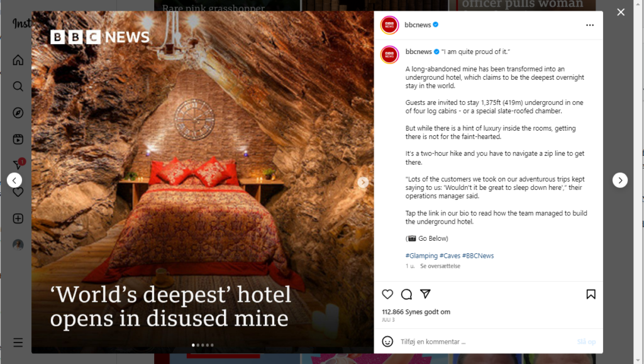Like the post with the heart icon
Viewport: 644px width, 364px height.
pyautogui.click(x=387, y=294)
